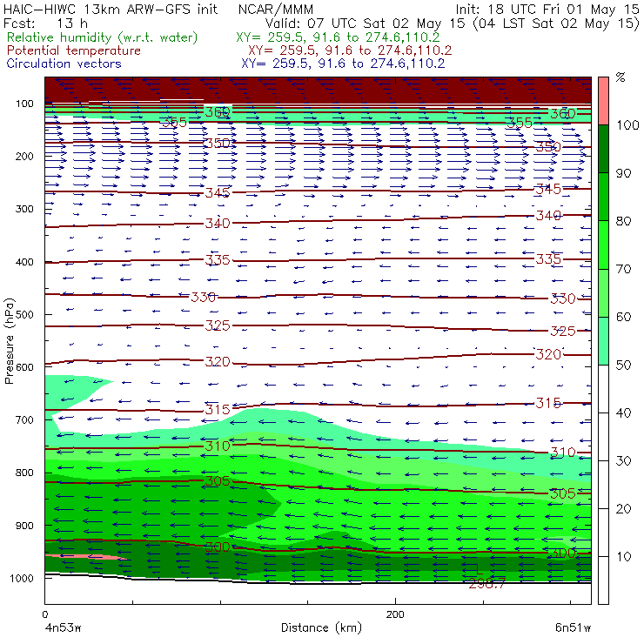
Task: Click the '400' pressure axis label
Action: point(24,262)
